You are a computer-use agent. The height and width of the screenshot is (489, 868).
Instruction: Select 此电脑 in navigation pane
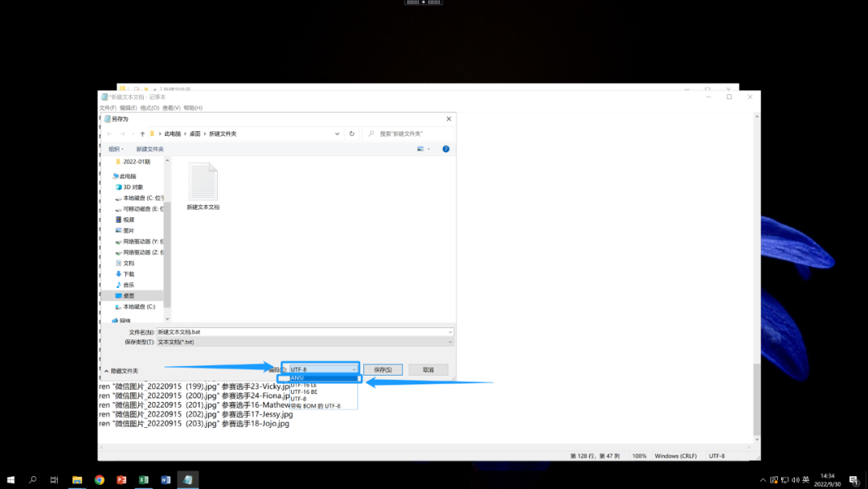[127, 176]
